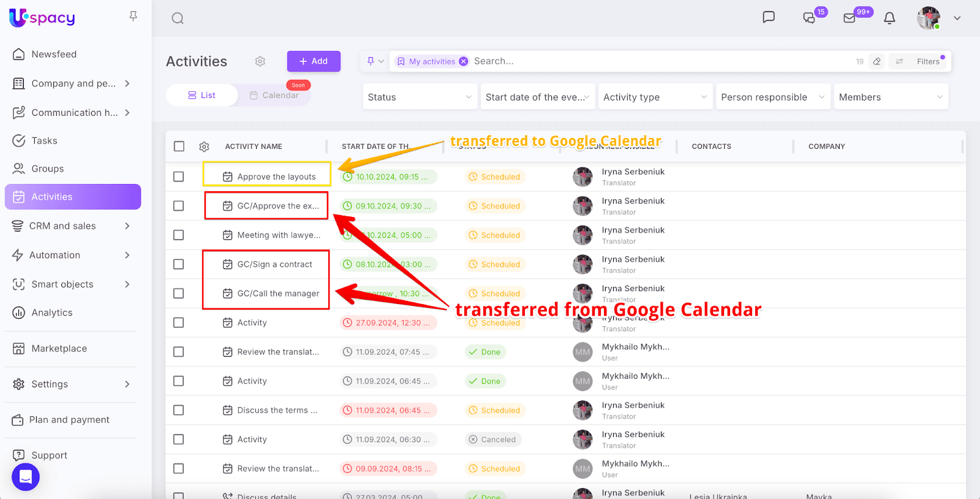Open Activities page settings gear icon

pos(260,61)
